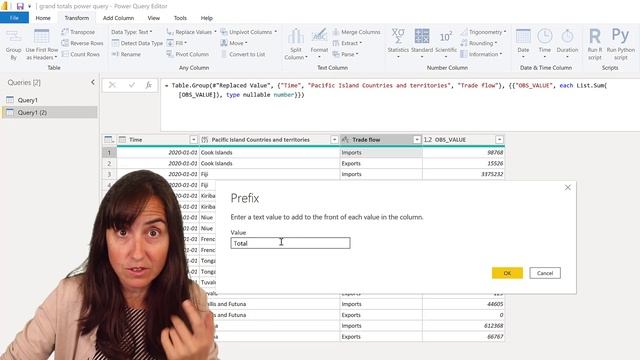Open the Statistics tool

(x=398, y=44)
